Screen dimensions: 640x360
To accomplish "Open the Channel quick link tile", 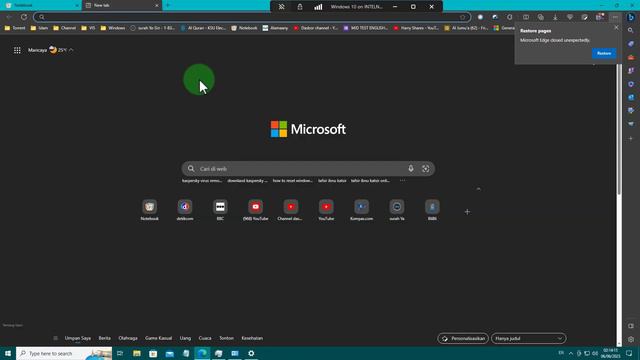I will click(291, 210).
